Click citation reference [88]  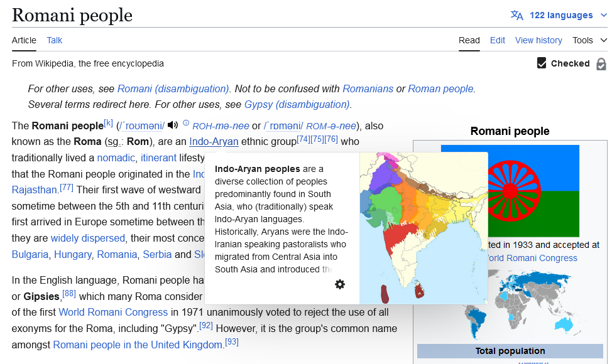pos(69,294)
